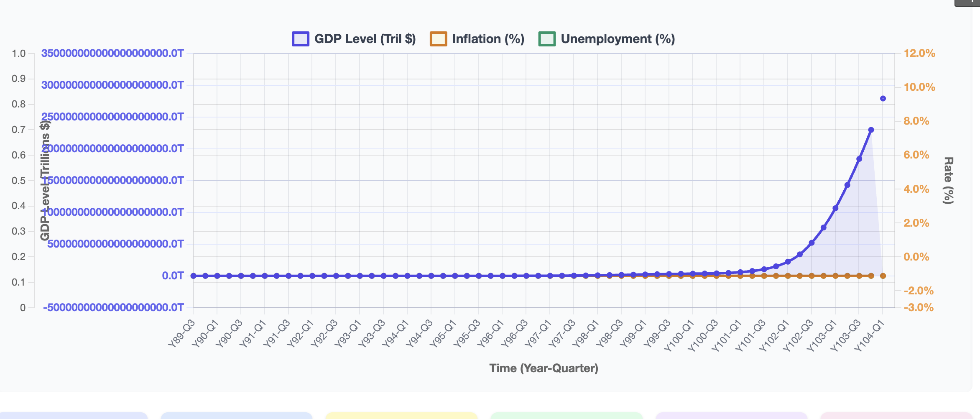This screenshot has width=980, height=419.
Task: Click the Time (Year-Quarter) axis title
Action: tap(544, 368)
